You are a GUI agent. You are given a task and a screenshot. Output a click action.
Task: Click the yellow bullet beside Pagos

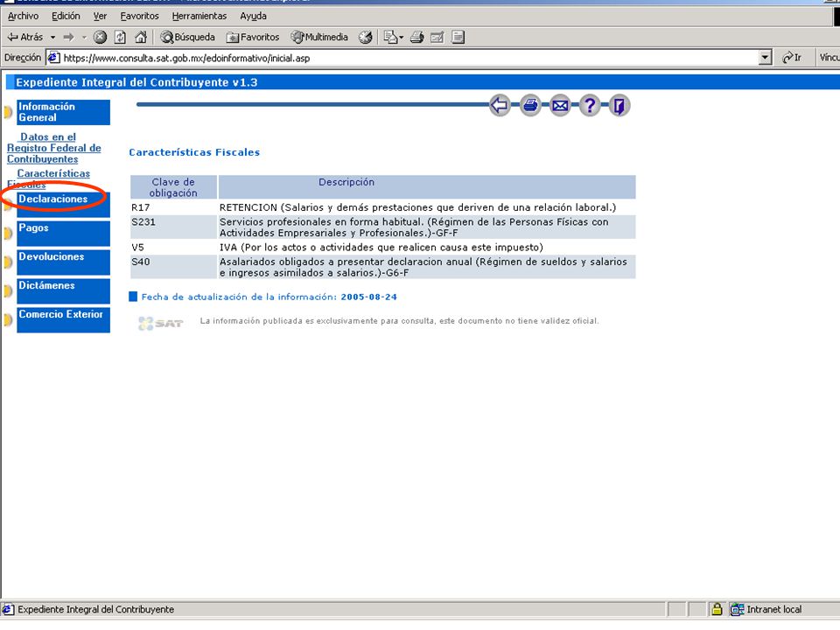click(x=8, y=234)
